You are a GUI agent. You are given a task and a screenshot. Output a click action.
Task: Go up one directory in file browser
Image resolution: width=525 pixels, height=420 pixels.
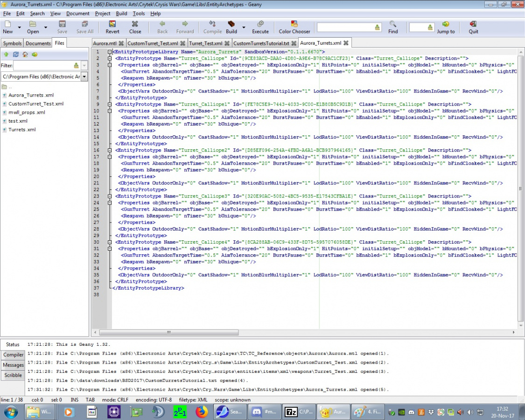6,55
